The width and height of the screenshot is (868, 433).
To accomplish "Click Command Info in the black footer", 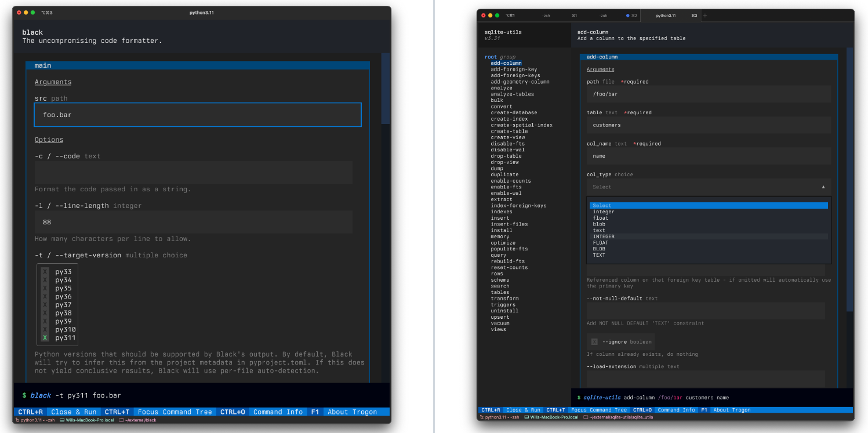I will 278,412.
